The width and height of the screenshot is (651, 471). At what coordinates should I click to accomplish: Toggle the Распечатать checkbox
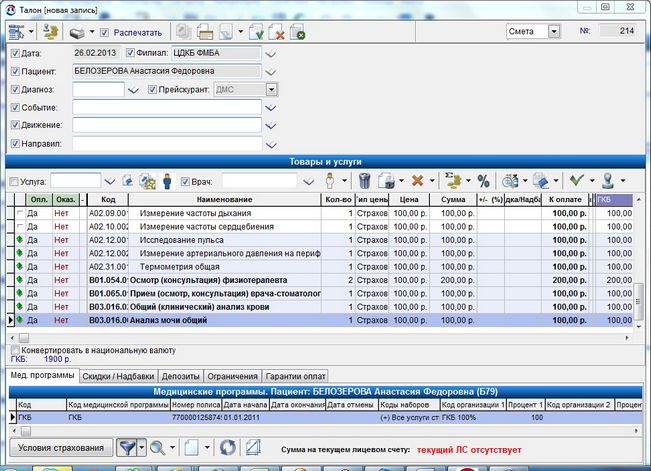(x=105, y=32)
